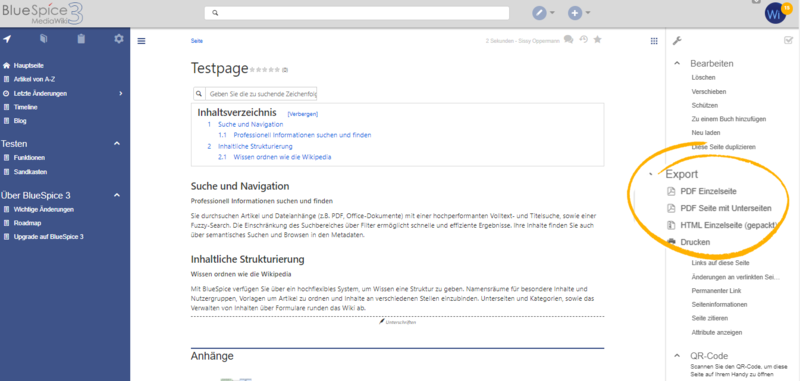Viewport: 800px width, 381px height.
Task: Click the in-page search magnifier icon
Action: coord(199,94)
